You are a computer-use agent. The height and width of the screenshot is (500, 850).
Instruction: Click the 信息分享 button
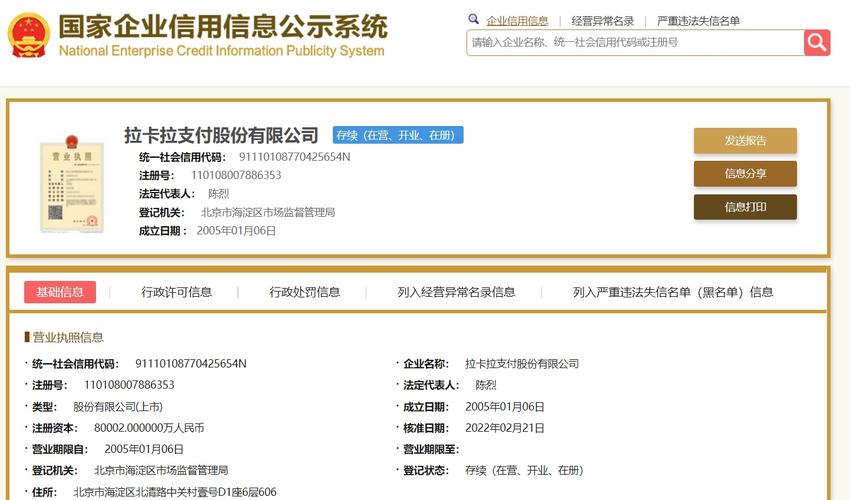point(745,174)
